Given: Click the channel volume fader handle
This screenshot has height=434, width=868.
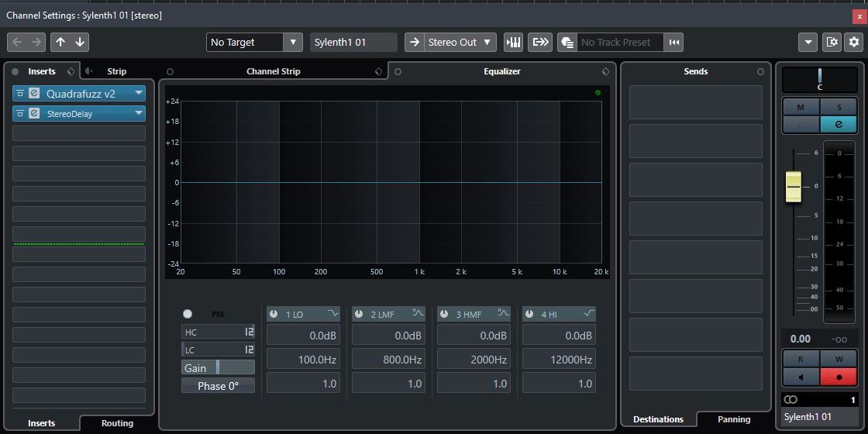Looking at the screenshot, I should click(x=793, y=186).
